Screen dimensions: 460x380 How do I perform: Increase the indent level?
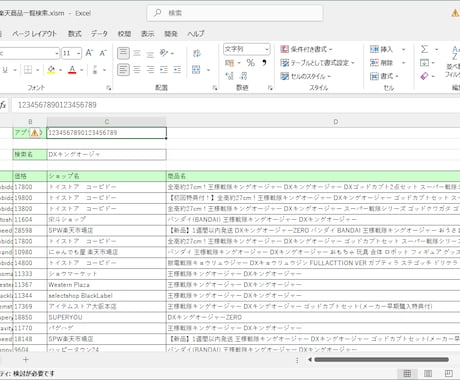click(x=177, y=70)
